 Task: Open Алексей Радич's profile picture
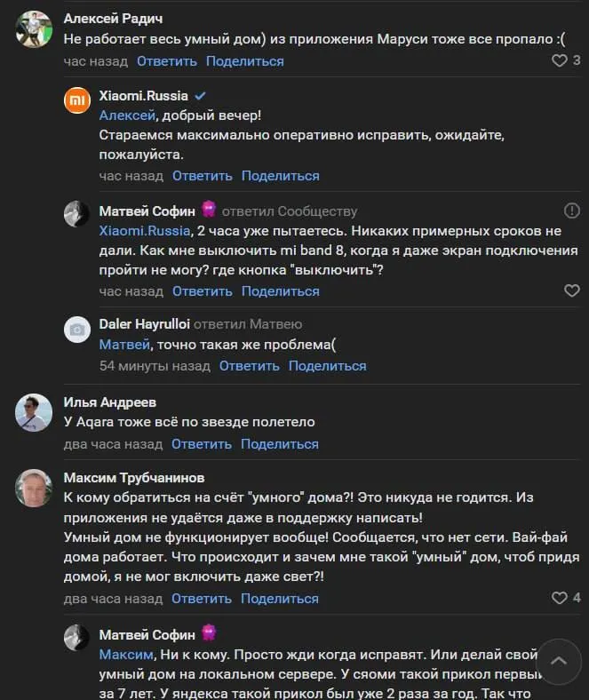pyautogui.click(x=35, y=29)
